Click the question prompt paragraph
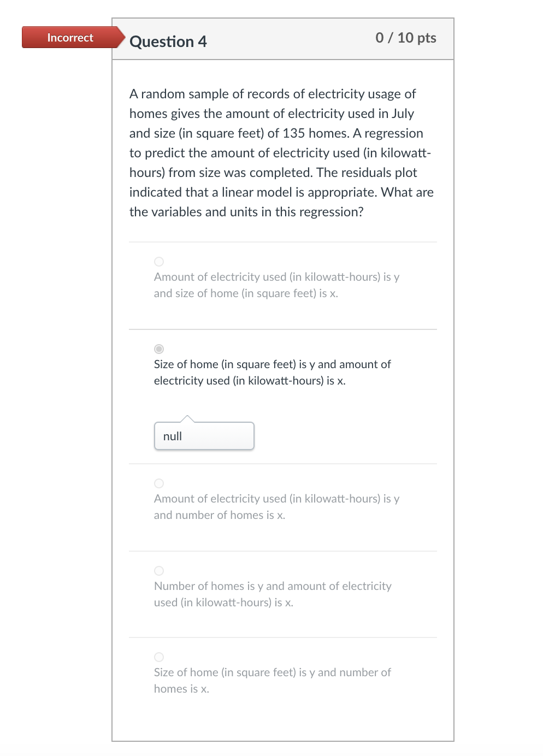This screenshot has width=543, height=756. [x=282, y=153]
